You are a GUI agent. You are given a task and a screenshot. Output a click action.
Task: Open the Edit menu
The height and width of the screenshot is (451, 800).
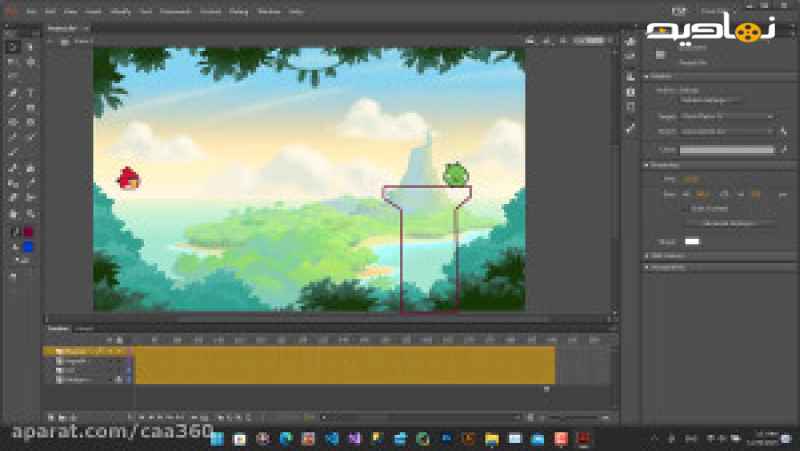tap(50, 11)
